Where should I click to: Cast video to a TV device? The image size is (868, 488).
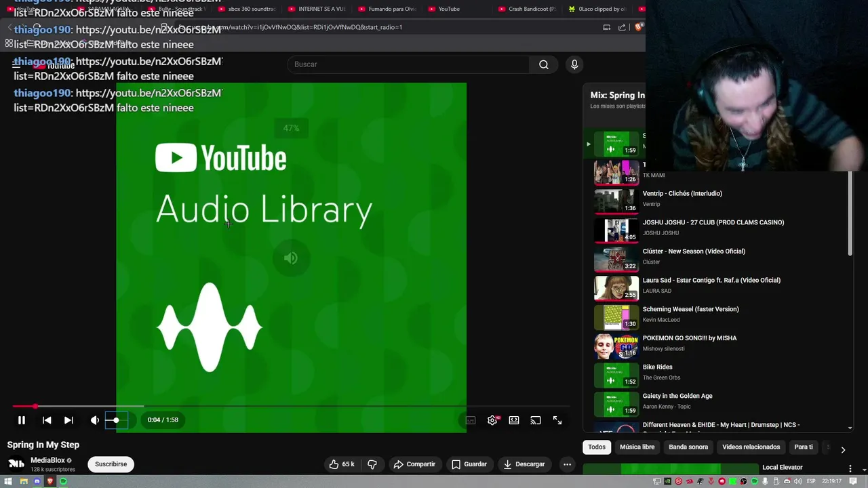536,420
